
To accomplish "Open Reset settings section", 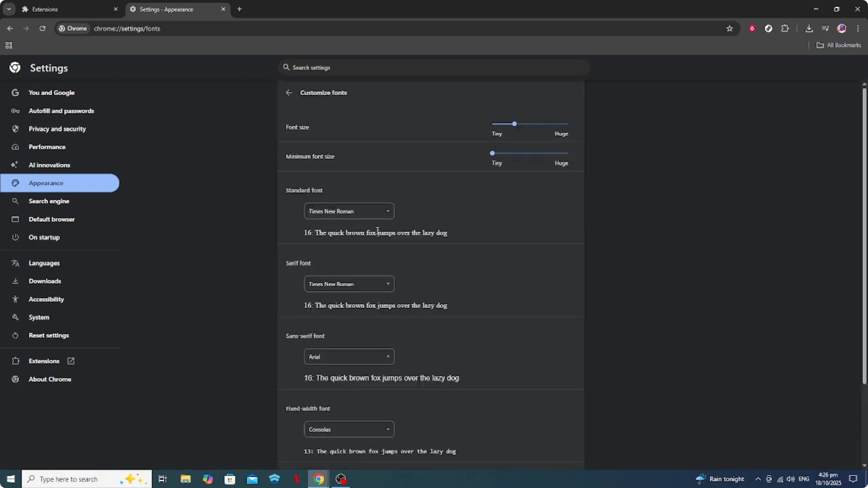I will click(48, 335).
